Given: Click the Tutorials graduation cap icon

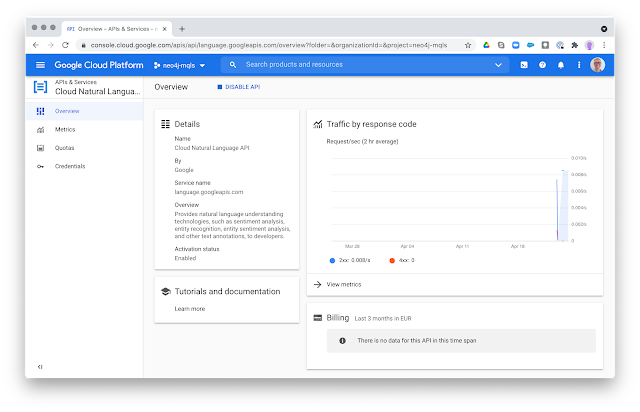Looking at the screenshot, I should [166, 292].
